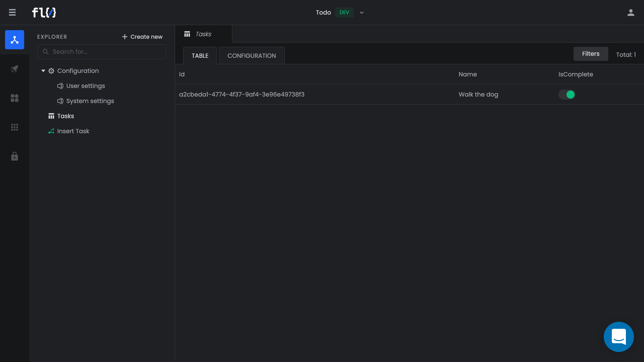The height and width of the screenshot is (362, 644).
Task: Select the Explorer sidebar icon
Action: coord(15,40)
